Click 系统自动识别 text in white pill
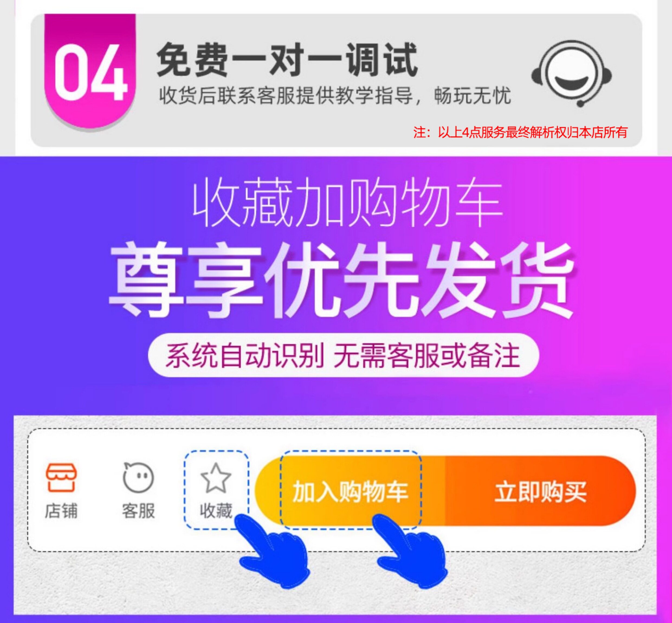The width and height of the screenshot is (672, 623). [245, 356]
